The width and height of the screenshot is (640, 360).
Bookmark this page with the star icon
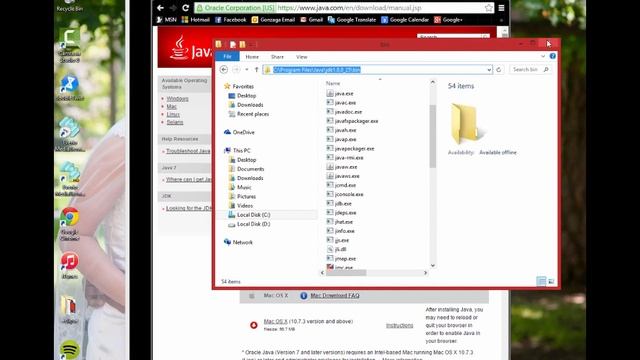click(489, 8)
